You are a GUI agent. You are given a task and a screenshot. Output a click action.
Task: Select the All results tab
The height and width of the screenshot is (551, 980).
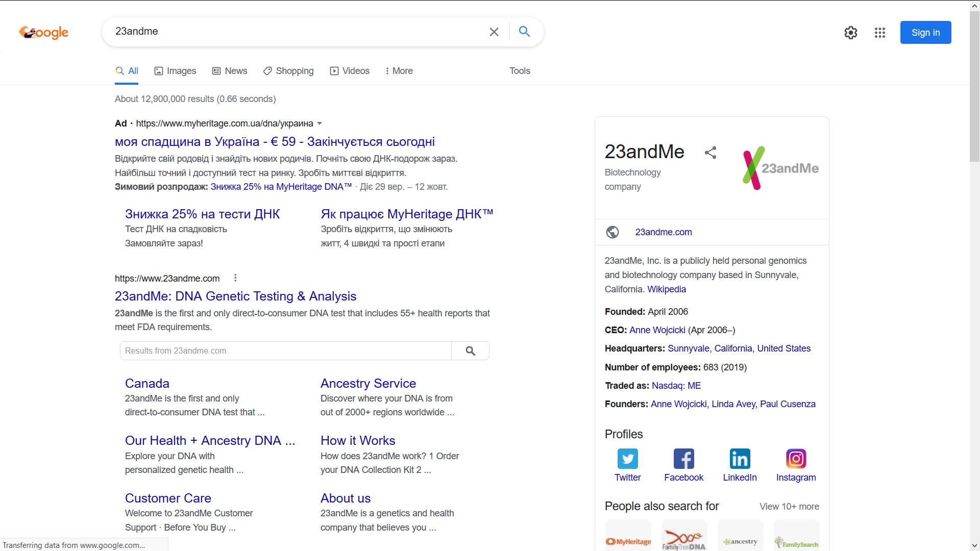click(x=127, y=71)
